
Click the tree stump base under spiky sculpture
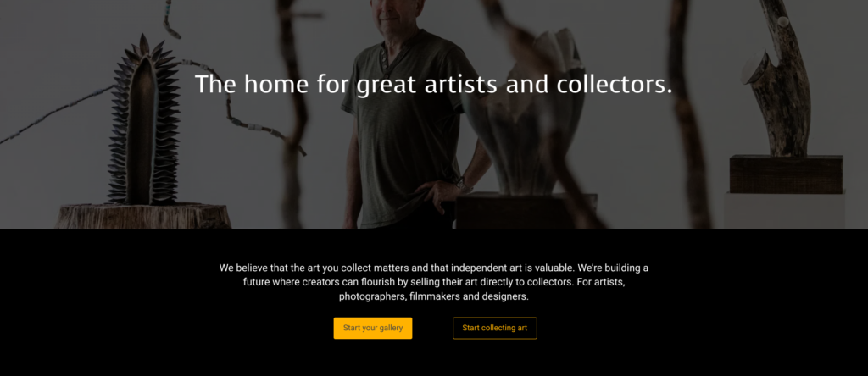click(x=143, y=216)
